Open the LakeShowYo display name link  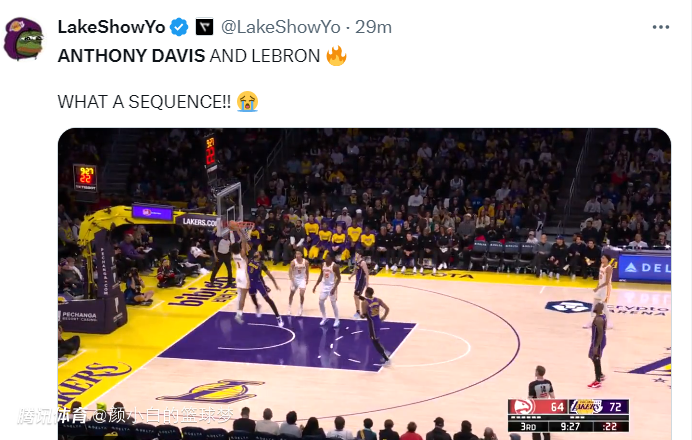[111, 26]
